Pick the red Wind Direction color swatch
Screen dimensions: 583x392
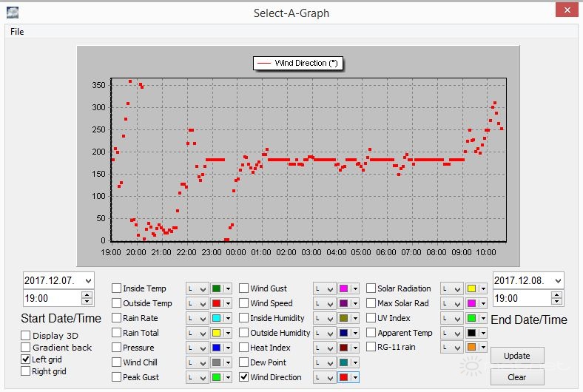coord(343,377)
